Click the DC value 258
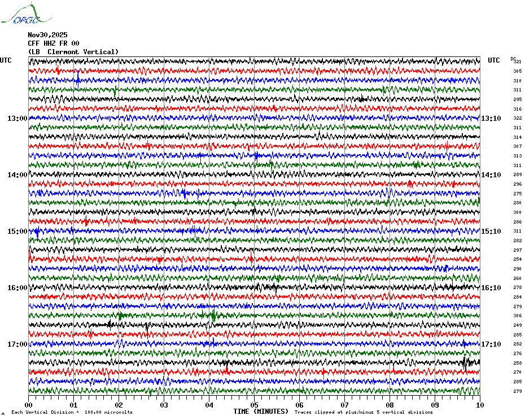The height and width of the screenshot is (420, 525). (518, 363)
